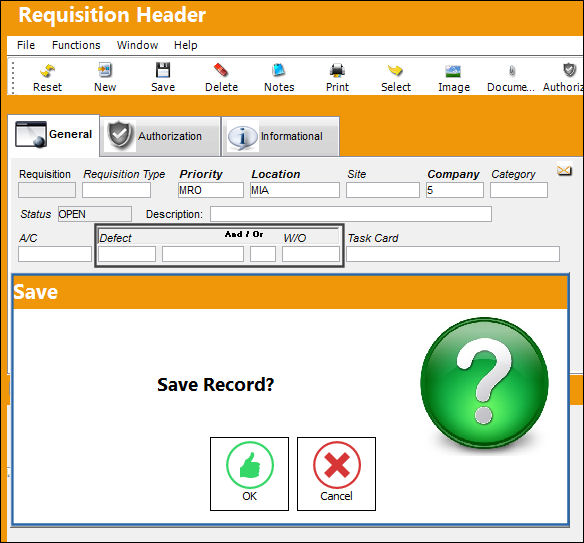Open the Document attachment icon
This screenshot has height=543, width=584.
tap(511, 78)
